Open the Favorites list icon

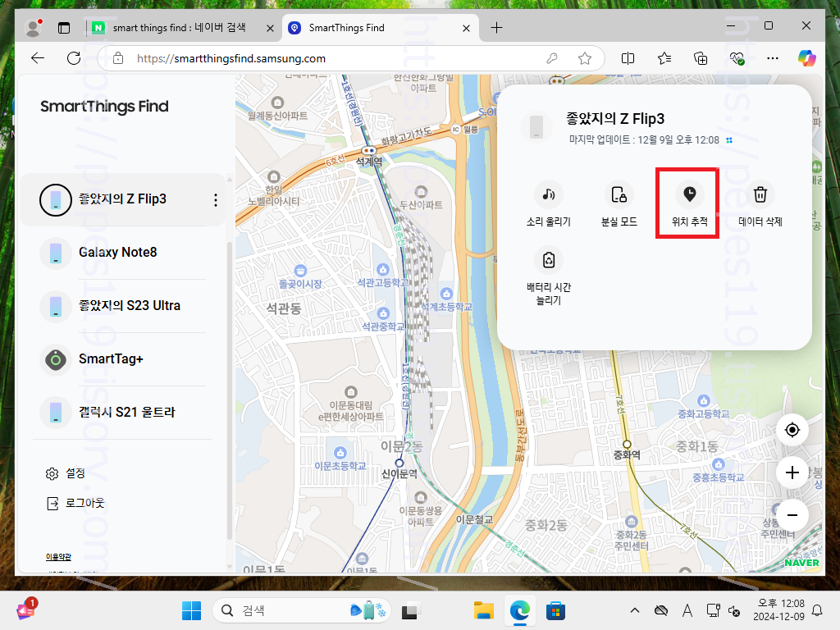664,58
